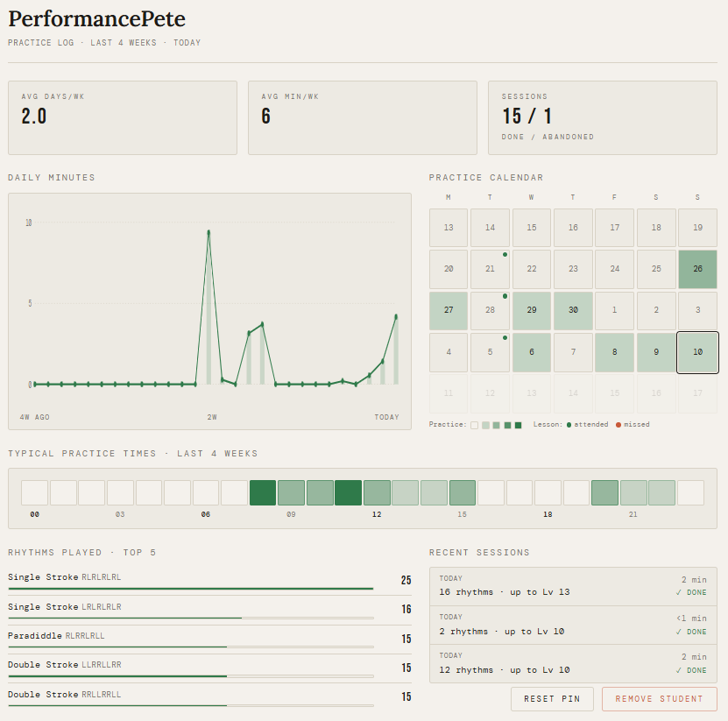Click the hour 11 practice-time cell
Screen dimensions: 728x721
click(348, 492)
